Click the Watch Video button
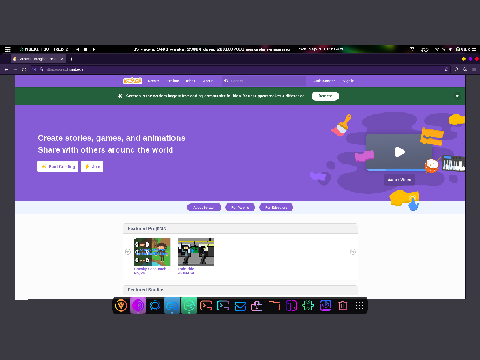 (399, 180)
